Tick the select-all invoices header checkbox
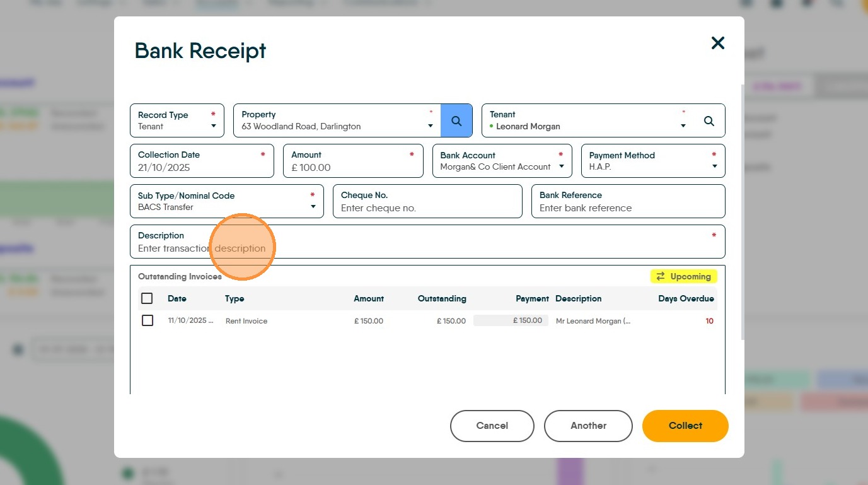This screenshot has height=485, width=868. [148, 298]
